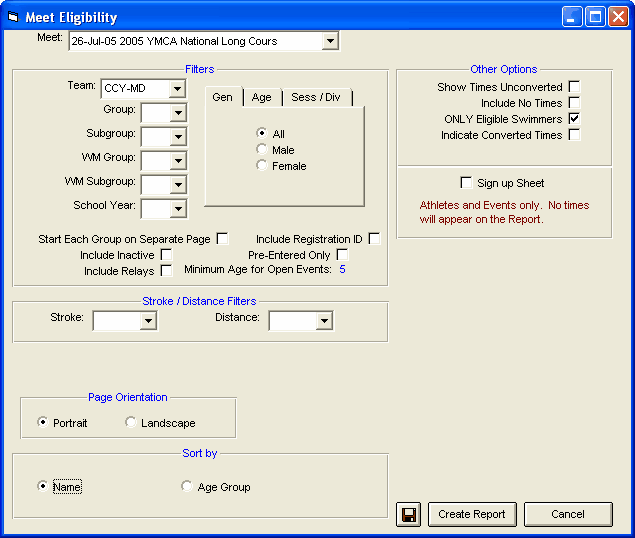Choose Landscape page orientation
This screenshot has height=538, width=635.
[131, 423]
